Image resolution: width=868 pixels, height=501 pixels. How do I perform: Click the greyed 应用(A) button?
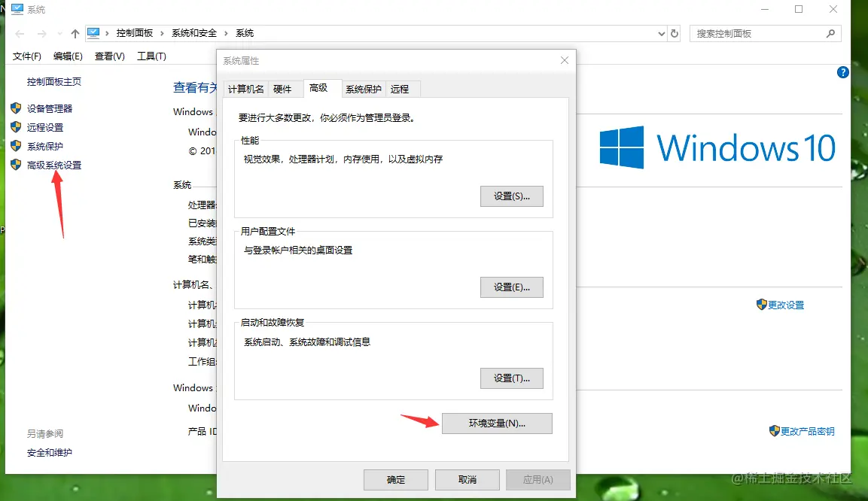tap(538, 479)
